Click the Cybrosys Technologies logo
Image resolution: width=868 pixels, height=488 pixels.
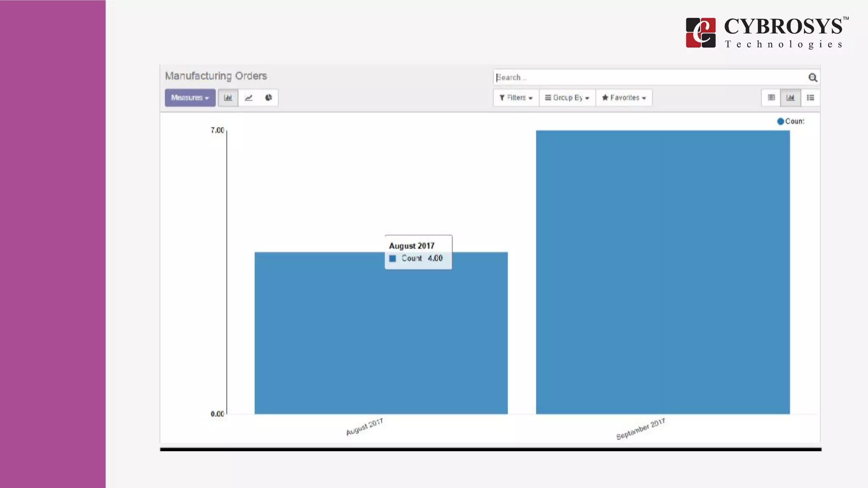click(x=766, y=33)
